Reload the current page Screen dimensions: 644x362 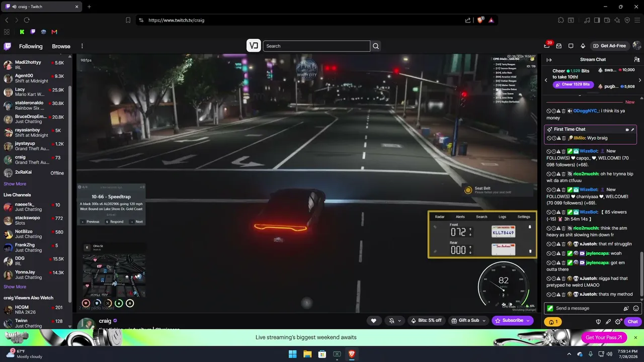[27, 20]
